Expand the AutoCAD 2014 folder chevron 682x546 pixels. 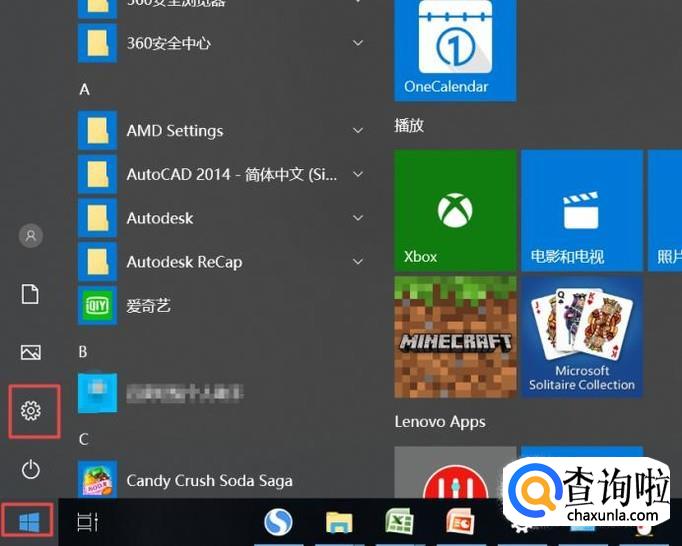(x=358, y=174)
